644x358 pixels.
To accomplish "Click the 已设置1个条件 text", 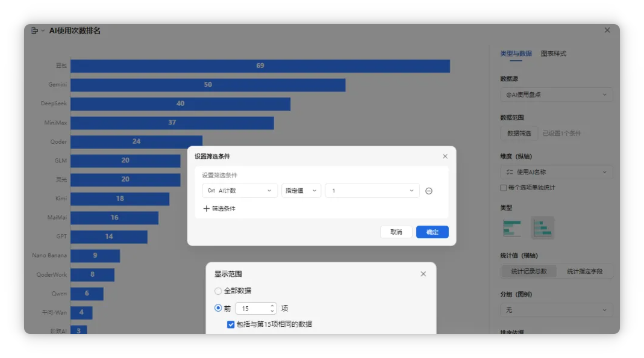I will point(561,134).
